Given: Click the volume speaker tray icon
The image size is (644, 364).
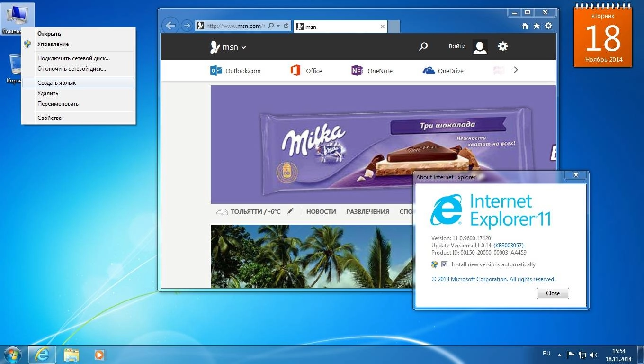Looking at the screenshot, I should [594, 355].
